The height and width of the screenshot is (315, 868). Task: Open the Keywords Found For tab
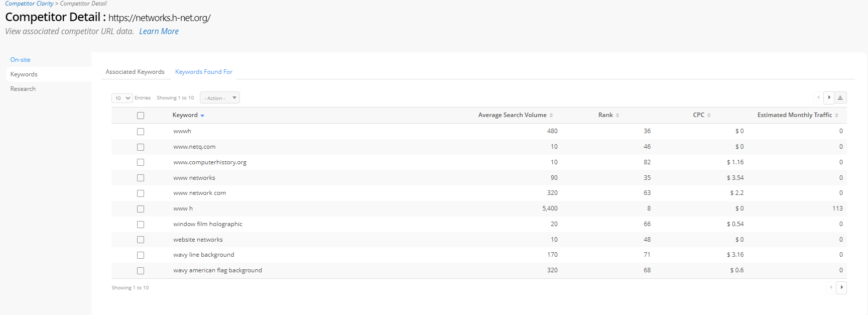204,72
